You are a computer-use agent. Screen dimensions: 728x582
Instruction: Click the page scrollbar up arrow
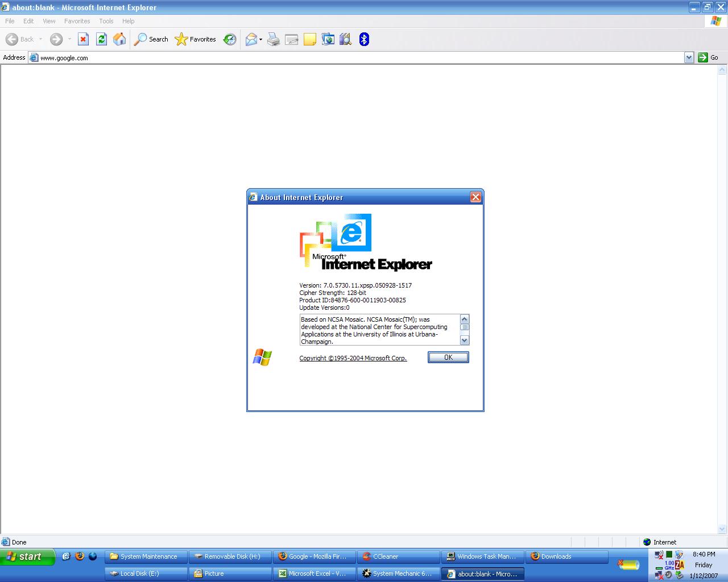click(722, 70)
